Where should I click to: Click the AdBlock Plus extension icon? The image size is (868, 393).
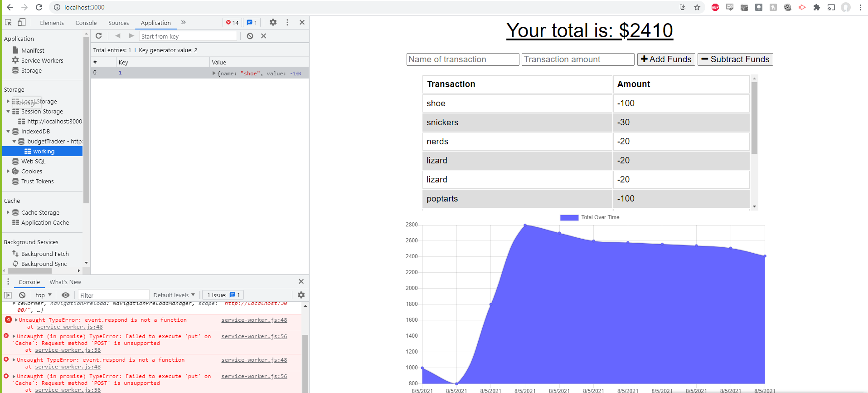[715, 7]
